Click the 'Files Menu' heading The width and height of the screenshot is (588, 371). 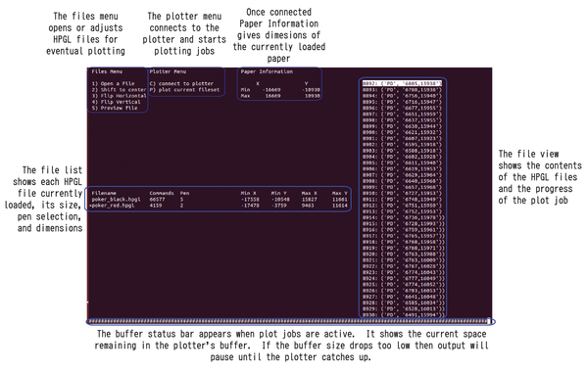[x=107, y=71]
